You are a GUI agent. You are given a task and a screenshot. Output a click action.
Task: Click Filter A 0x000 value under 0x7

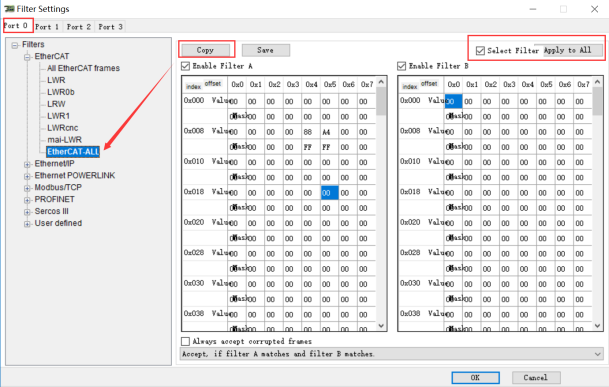(x=366, y=101)
